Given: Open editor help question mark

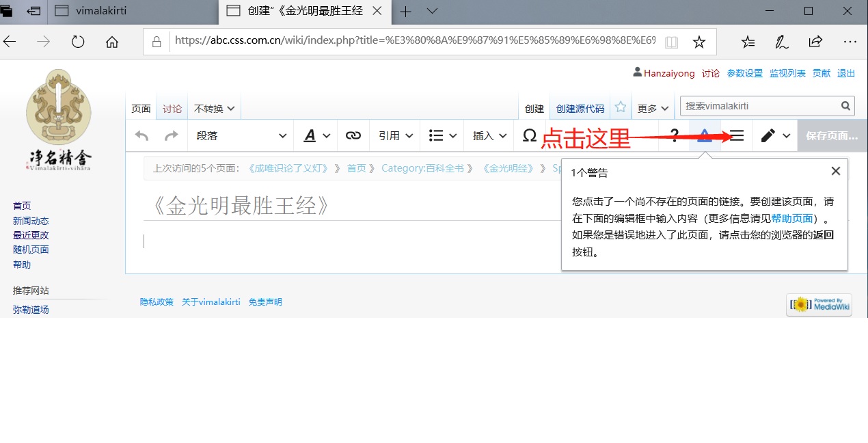Looking at the screenshot, I should (675, 135).
